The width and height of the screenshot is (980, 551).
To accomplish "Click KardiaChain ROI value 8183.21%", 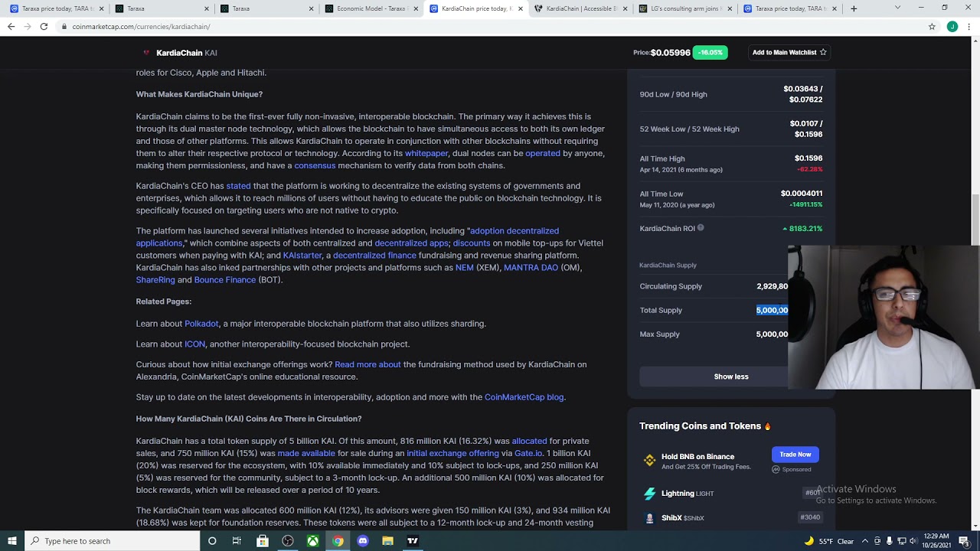I will (802, 228).
